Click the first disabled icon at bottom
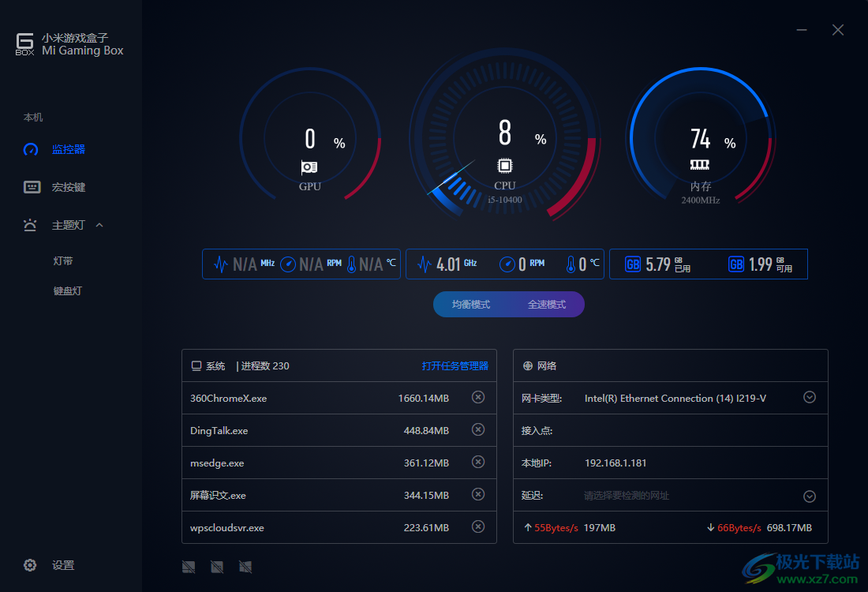868x592 pixels. (x=189, y=567)
